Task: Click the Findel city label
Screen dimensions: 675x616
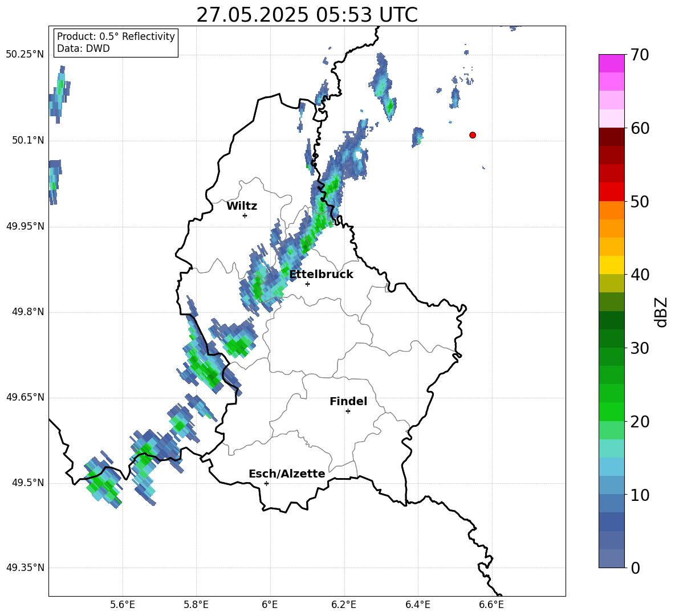Action: click(348, 401)
